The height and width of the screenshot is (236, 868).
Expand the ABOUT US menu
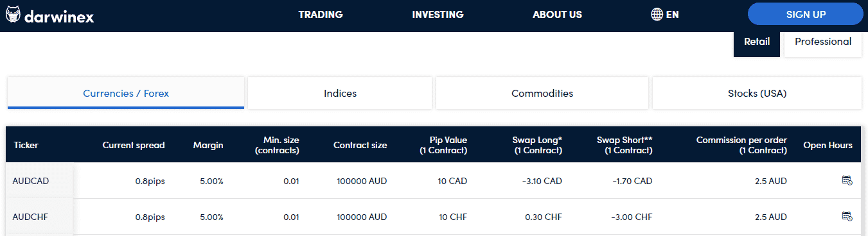(x=557, y=15)
